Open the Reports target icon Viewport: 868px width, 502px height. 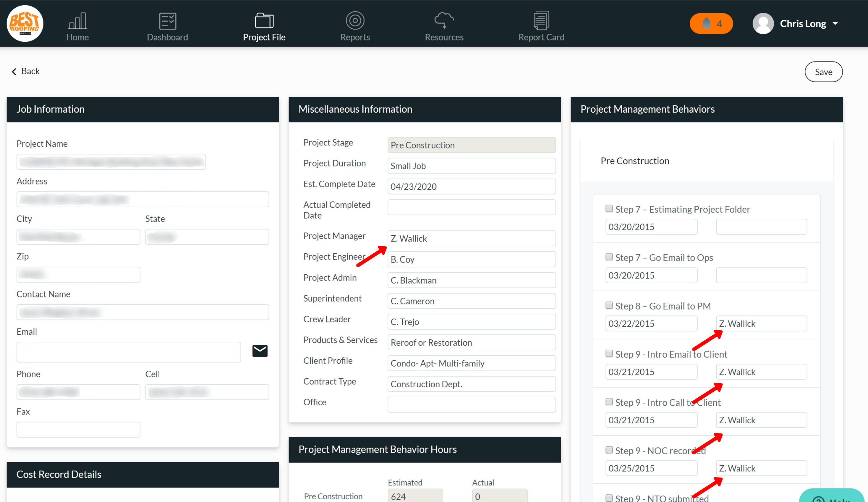pyautogui.click(x=355, y=21)
